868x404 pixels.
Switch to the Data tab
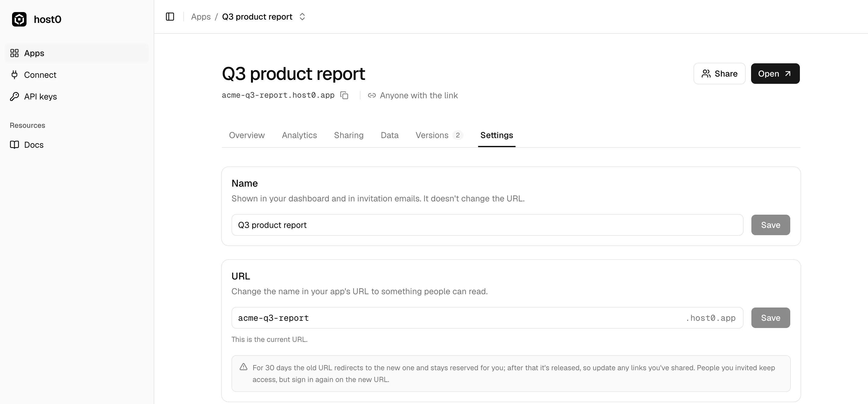click(x=389, y=135)
